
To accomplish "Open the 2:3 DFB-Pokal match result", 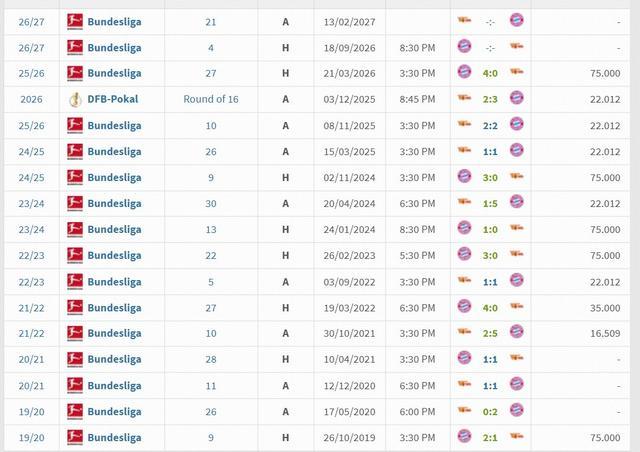I will tap(490, 99).
